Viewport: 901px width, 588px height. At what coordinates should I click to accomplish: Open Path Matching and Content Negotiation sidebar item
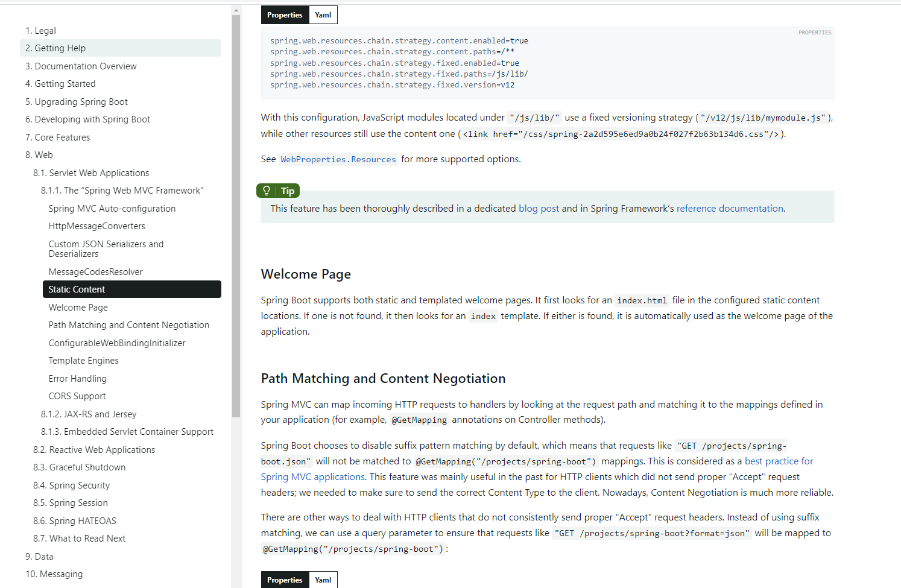[129, 325]
